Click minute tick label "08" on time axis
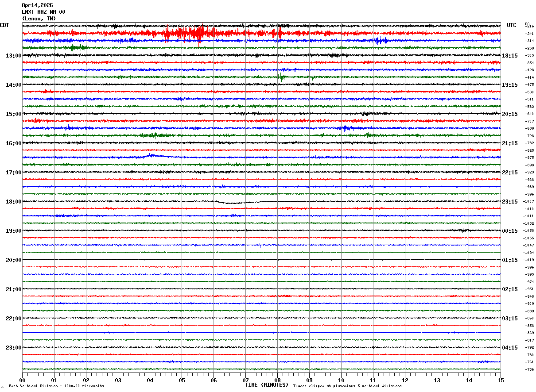Screen dimensions: 536x392 pos(277,380)
